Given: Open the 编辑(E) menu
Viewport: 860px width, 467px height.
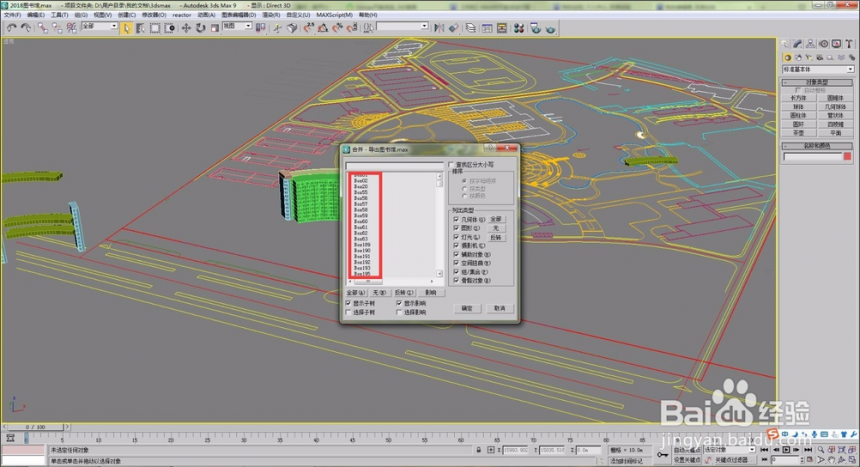Looking at the screenshot, I should click(36, 15).
